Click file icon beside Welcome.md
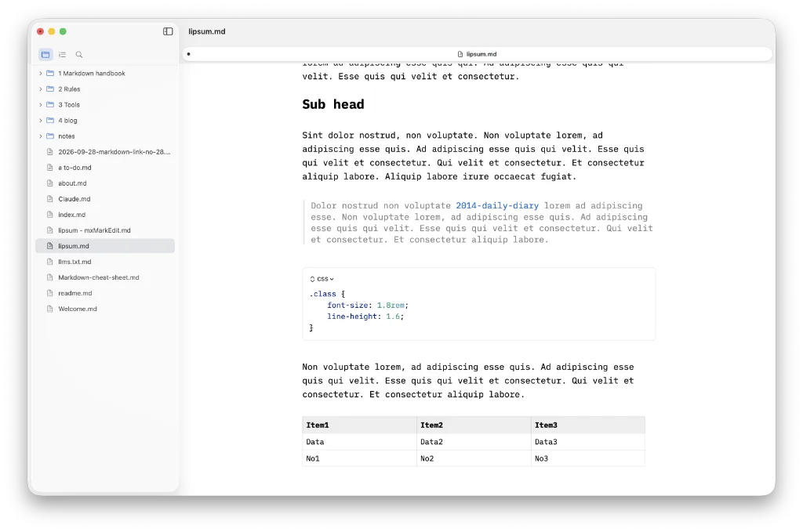Viewport: 803px width, 532px height. tap(49, 309)
